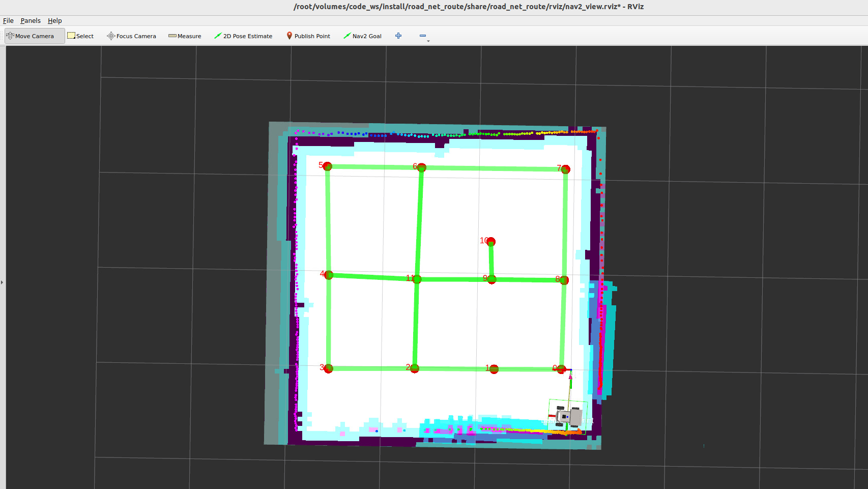Expand the collapsed left side panel
The height and width of the screenshot is (489, 868).
[x=2, y=282]
